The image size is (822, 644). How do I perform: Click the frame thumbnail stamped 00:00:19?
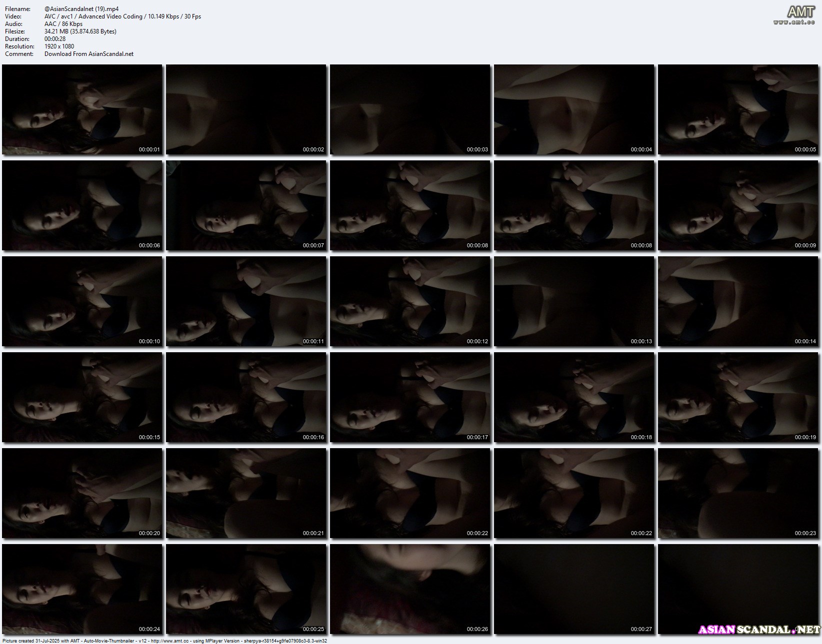click(738, 397)
